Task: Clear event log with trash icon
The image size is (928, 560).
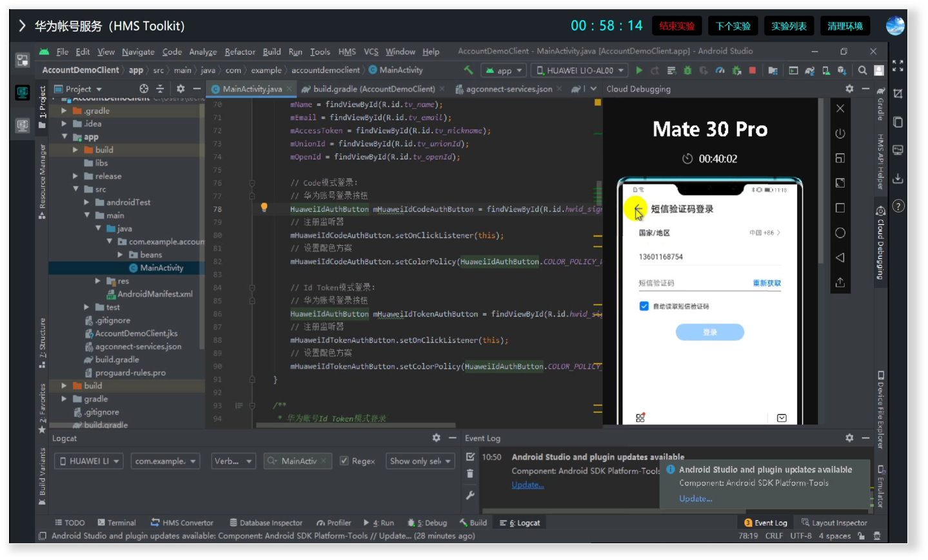Action: [x=470, y=474]
